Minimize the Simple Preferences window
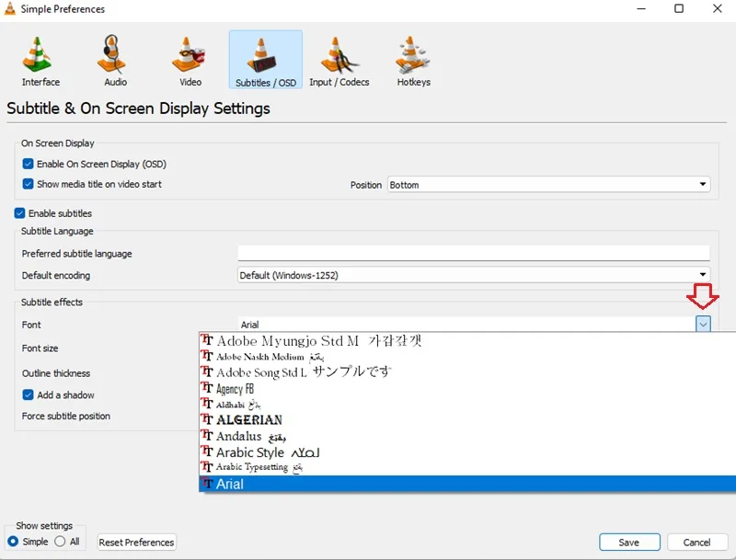 click(x=641, y=8)
